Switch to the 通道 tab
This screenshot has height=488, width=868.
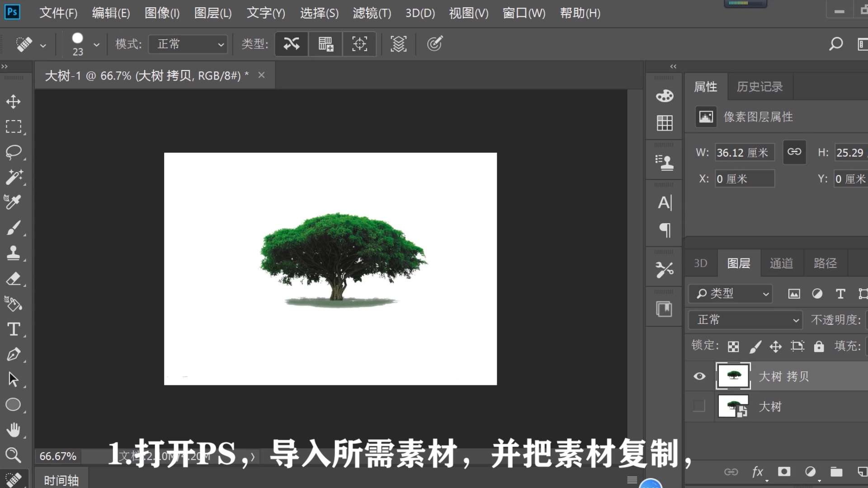coord(781,263)
